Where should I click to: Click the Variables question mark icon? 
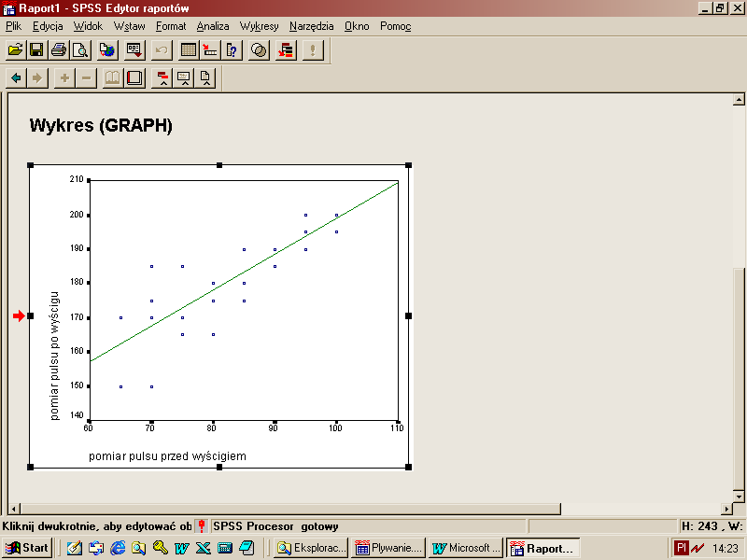tap(233, 49)
